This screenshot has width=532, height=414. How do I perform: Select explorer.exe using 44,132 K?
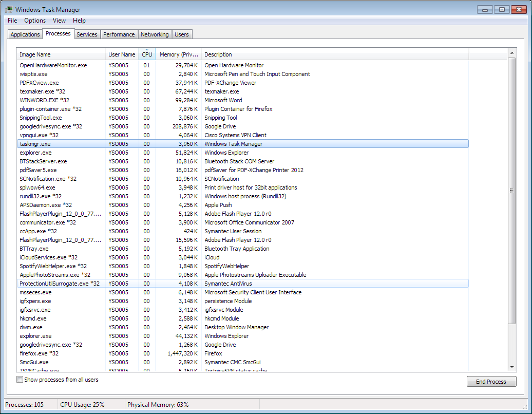coord(242,336)
